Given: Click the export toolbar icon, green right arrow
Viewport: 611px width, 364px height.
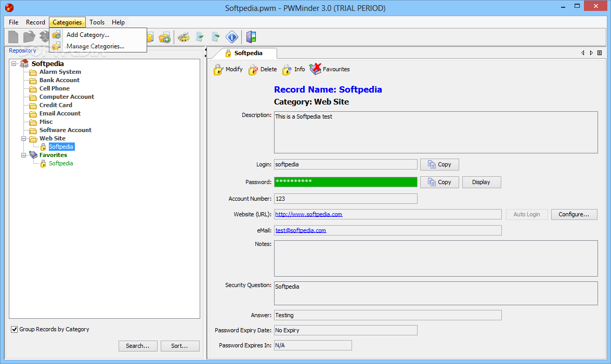Looking at the screenshot, I should (215, 37).
